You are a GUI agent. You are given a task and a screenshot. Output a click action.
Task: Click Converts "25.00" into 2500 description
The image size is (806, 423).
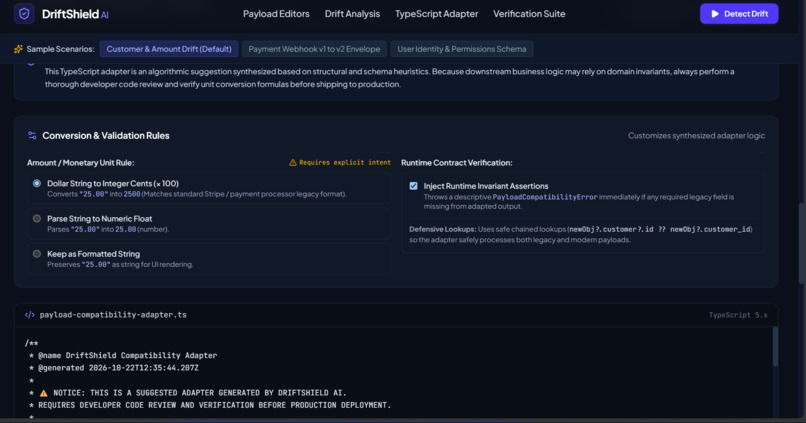(197, 194)
